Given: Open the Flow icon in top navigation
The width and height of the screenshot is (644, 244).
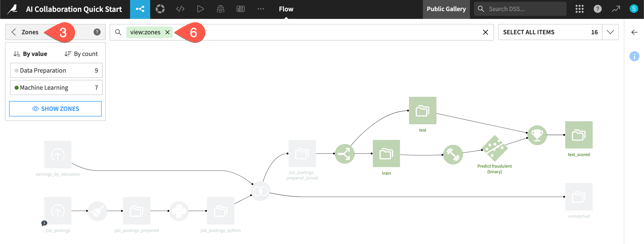Looking at the screenshot, I should [140, 9].
